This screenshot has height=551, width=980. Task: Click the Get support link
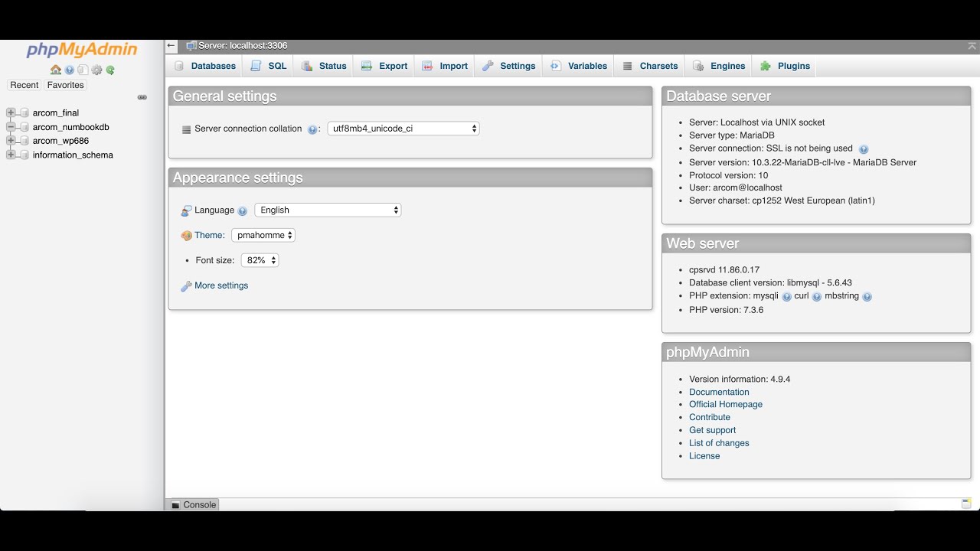(712, 430)
